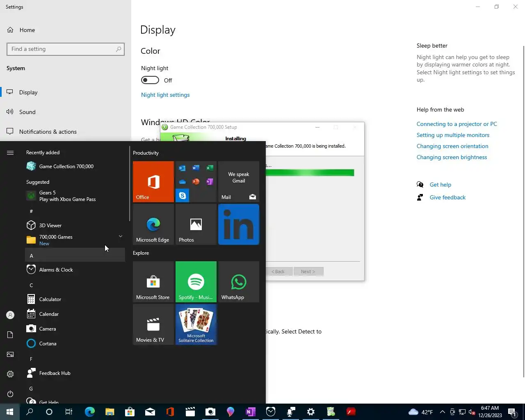Open Settings gear in Start sidebar

[10, 374]
